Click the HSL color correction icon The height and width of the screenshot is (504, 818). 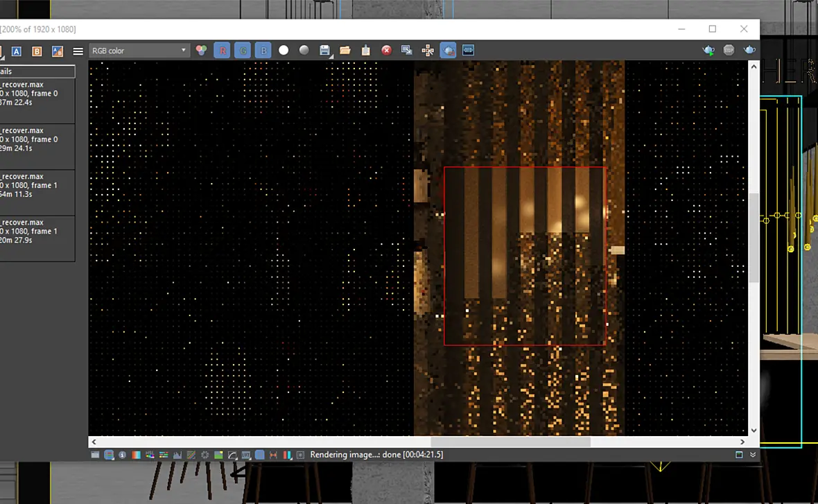pyautogui.click(x=150, y=455)
